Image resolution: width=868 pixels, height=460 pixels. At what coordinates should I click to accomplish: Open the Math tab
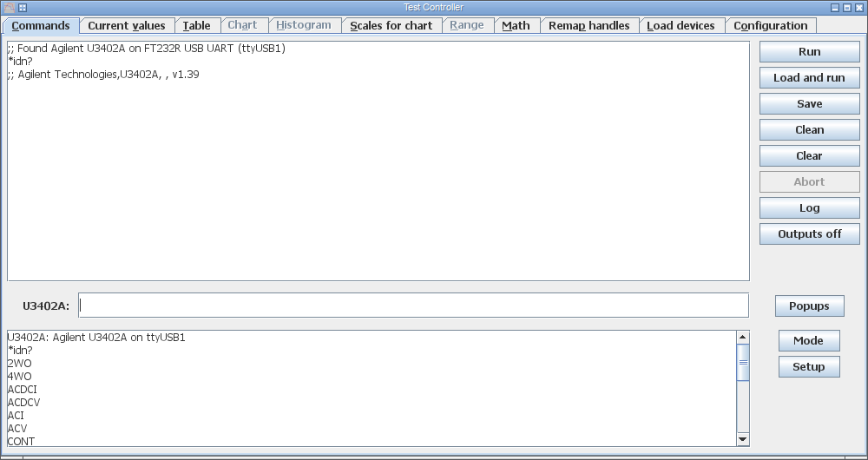[x=516, y=25]
